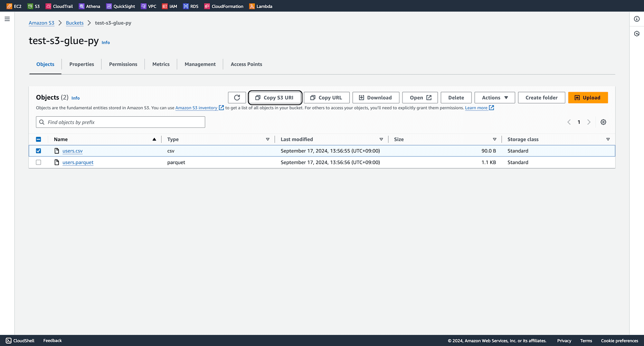Click Copy S3 URI button
The width and height of the screenshot is (644, 346).
pos(275,98)
